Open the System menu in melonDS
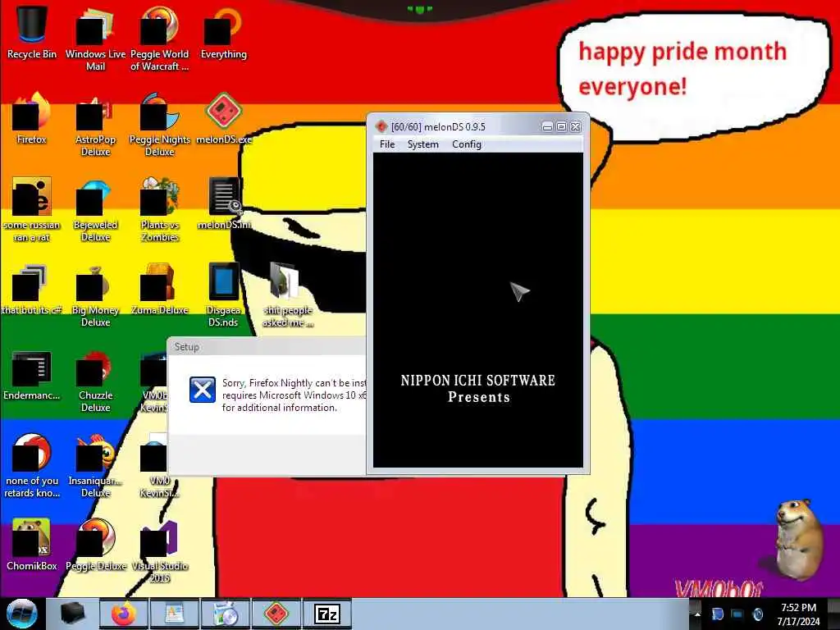The width and height of the screenshot is (840, 630). coord(422,144)
